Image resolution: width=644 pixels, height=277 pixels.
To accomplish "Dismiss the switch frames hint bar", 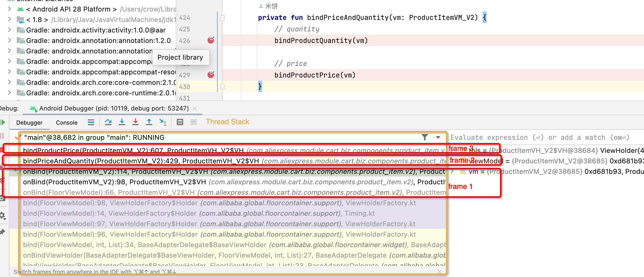I will 439,272.
